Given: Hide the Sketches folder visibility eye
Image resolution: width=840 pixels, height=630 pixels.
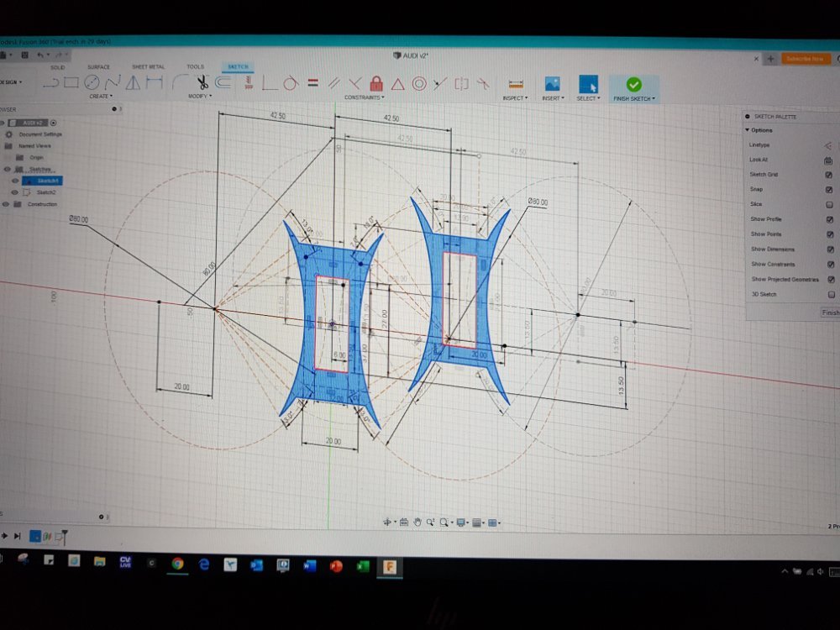Looking at the screenshot, I should pyautogui.click(x=7, y=170).
